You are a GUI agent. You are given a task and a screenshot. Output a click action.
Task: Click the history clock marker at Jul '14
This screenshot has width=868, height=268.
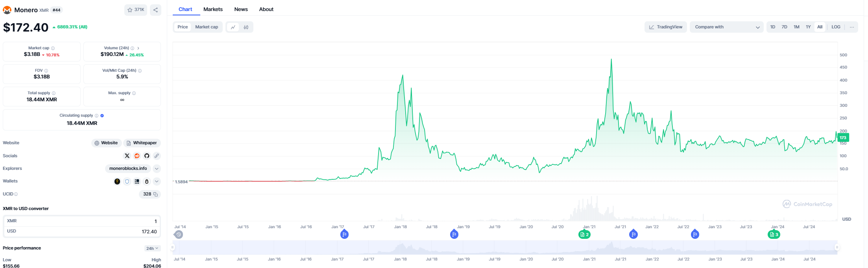tap(179, 234)
